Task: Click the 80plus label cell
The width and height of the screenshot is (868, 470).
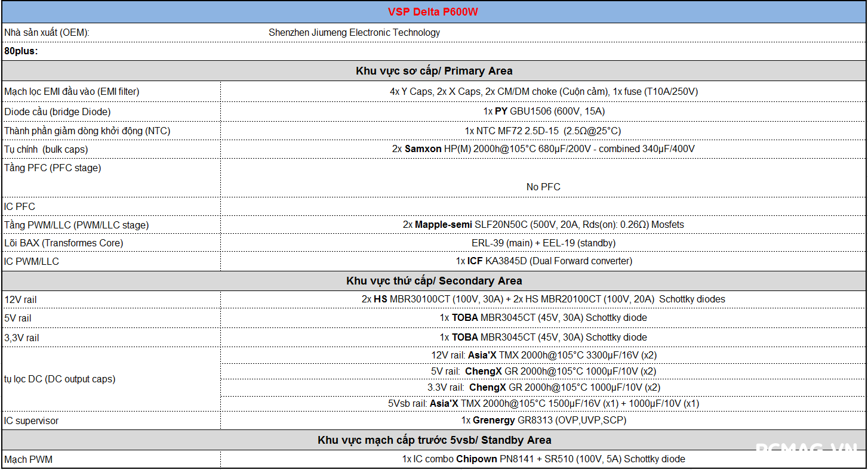Action: tap(21, 51)
